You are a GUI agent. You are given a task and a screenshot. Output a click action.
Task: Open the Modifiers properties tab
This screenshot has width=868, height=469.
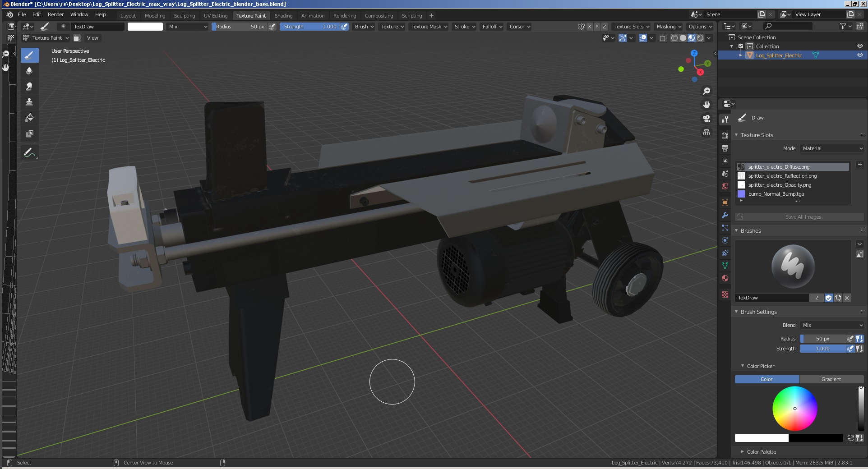point(725,215)
